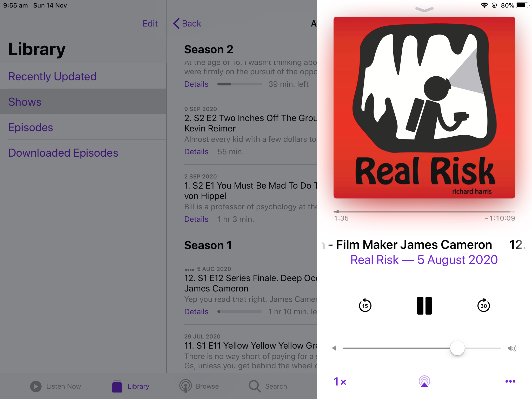Open Details for S2 E1 episode
This screenshot has width=532, height=399.
tap(196, 219)
